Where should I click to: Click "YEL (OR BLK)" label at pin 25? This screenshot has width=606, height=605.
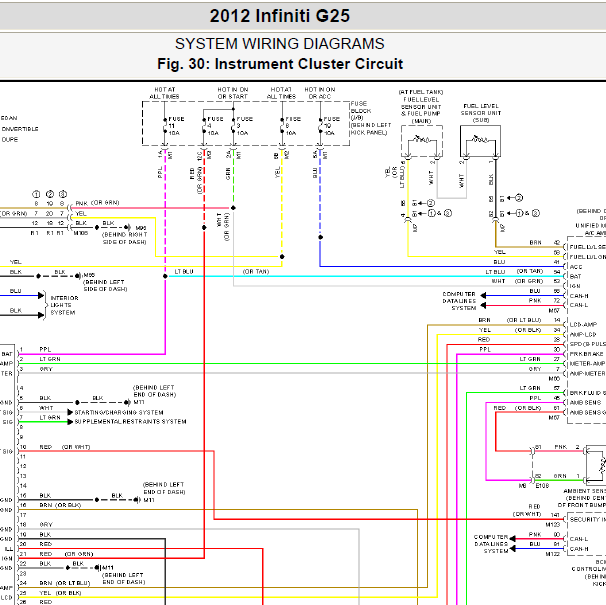pos(60,593)
